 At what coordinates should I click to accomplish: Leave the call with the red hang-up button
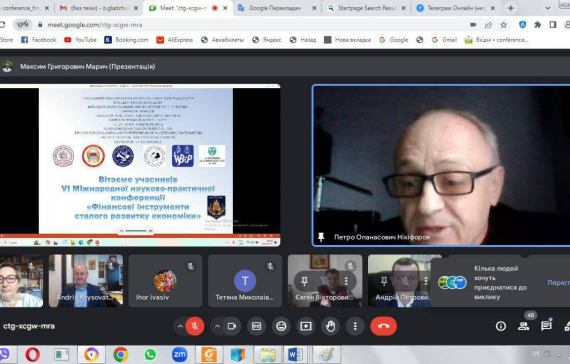click(x=384, y=326)
